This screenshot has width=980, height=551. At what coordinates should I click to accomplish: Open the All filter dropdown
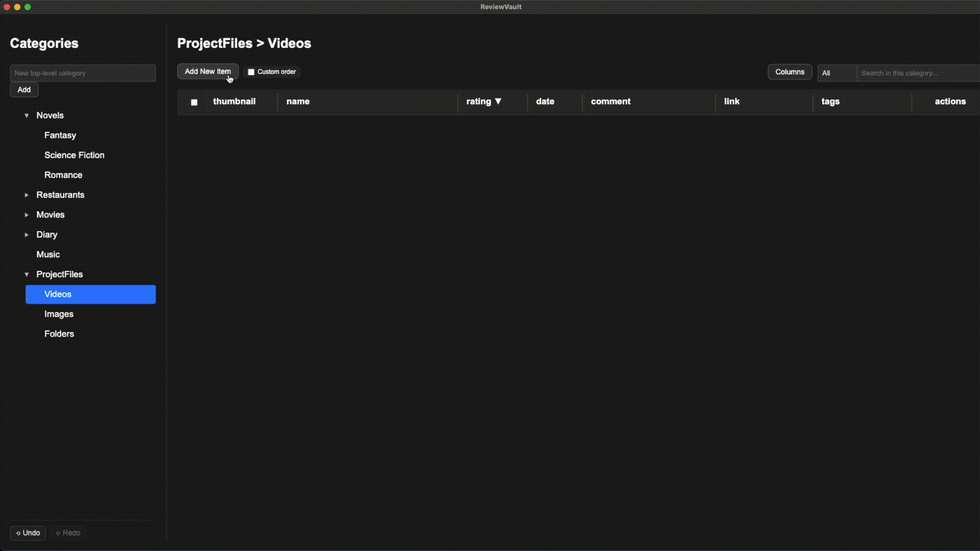pyautogui.click(x=836, y=73)
